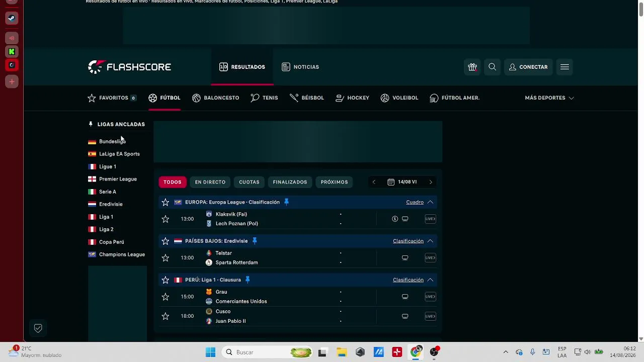The width and height of the screenshot is (644, 362).
Task: Open the hamburger menu in header
Action: (x=565, y=67)
